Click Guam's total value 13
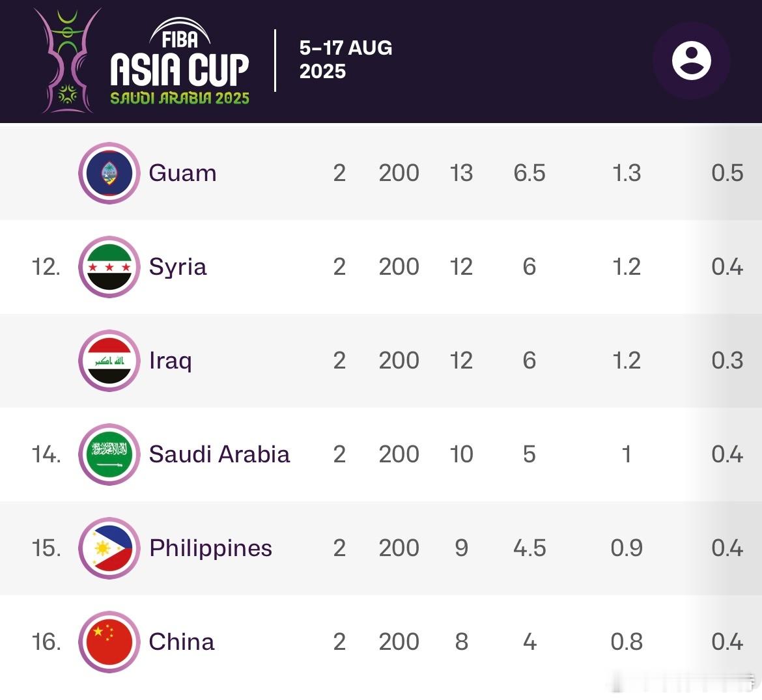Viewport: 762px width, 700px height. pyautogui.click(x=460, y=173)
